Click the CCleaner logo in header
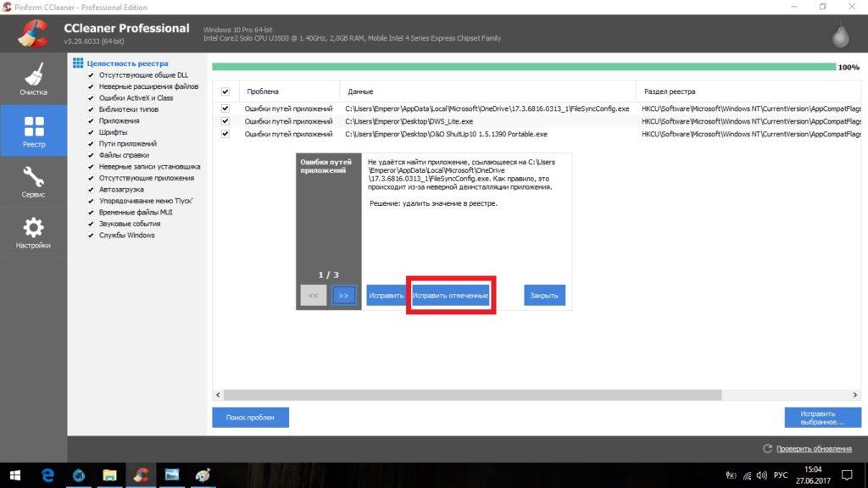Screen dimensions: 868x488 pyautogui.click(x=32, y=33)
